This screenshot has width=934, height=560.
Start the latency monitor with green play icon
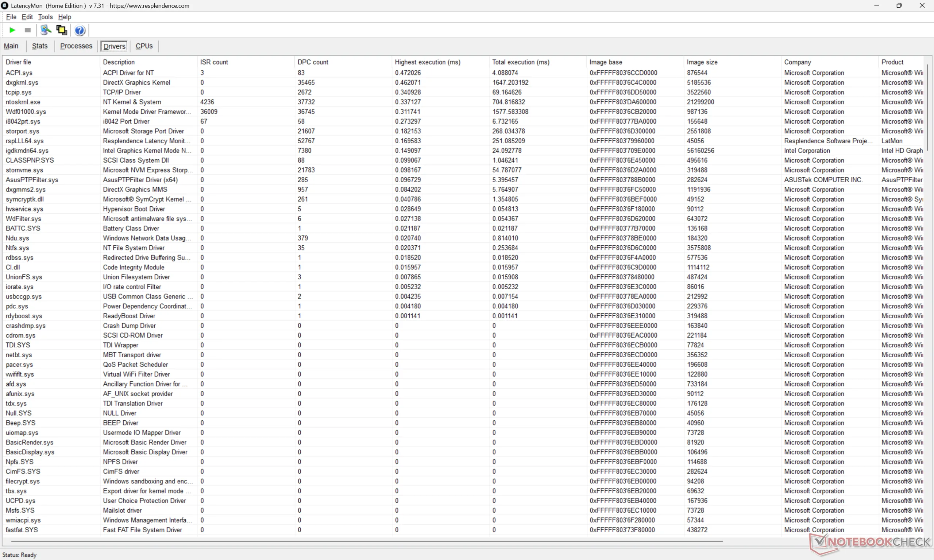(x=12, y=30)
